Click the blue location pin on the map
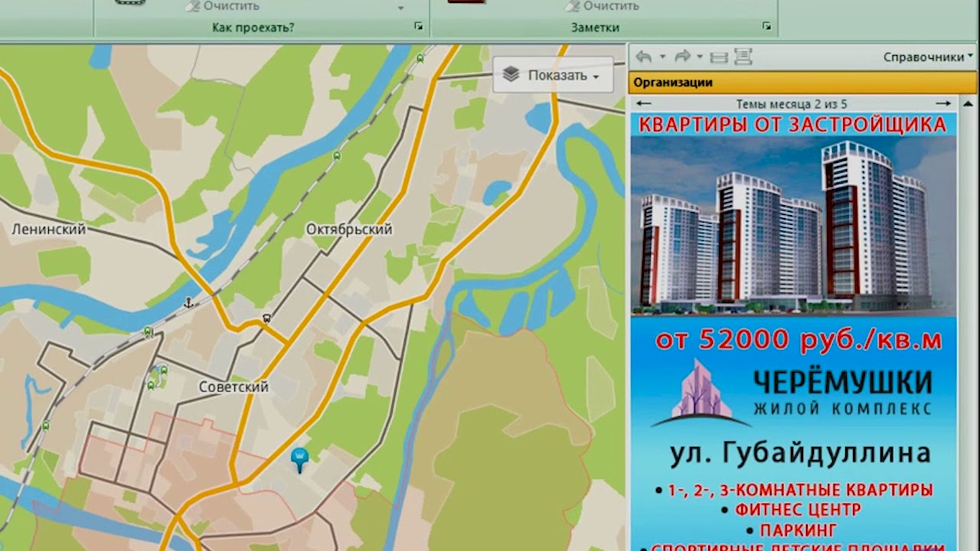The height and width of the screenshot is (551, 980). pyautogui.click(x=299, y=460)
